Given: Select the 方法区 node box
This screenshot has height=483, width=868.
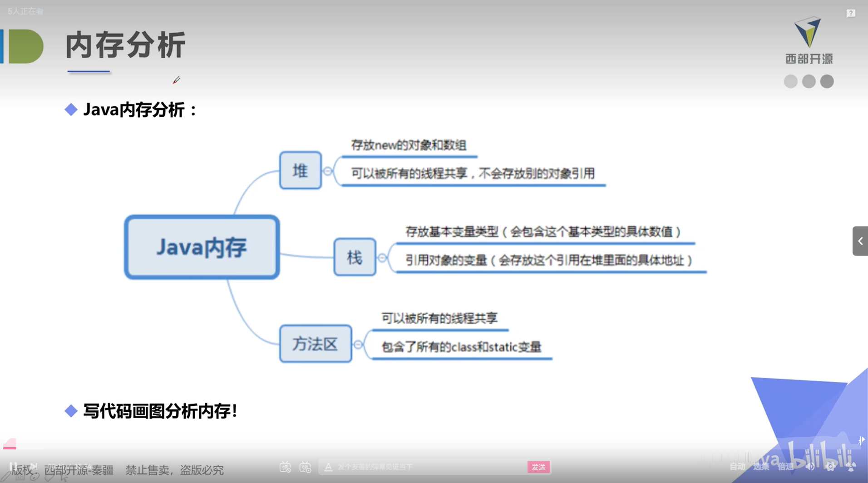Looking at the screenshot, I should tap(316, 344).
